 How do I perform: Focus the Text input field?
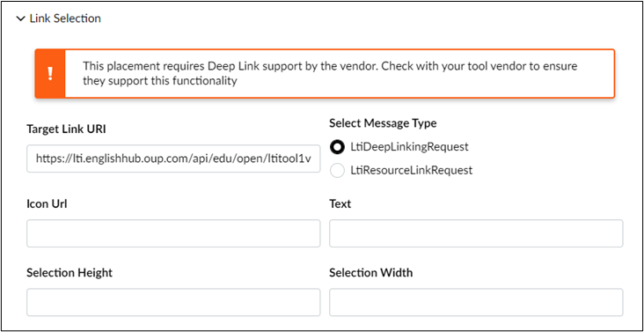(476, 233)
